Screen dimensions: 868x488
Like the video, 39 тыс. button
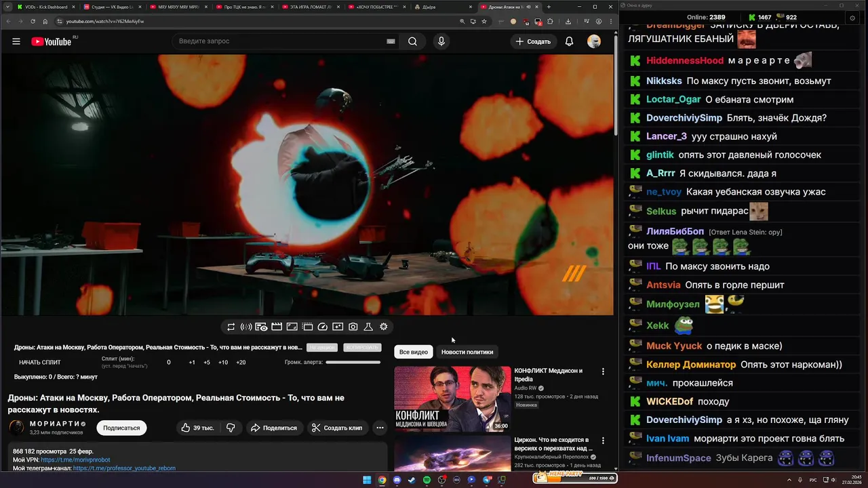(197, 428)
